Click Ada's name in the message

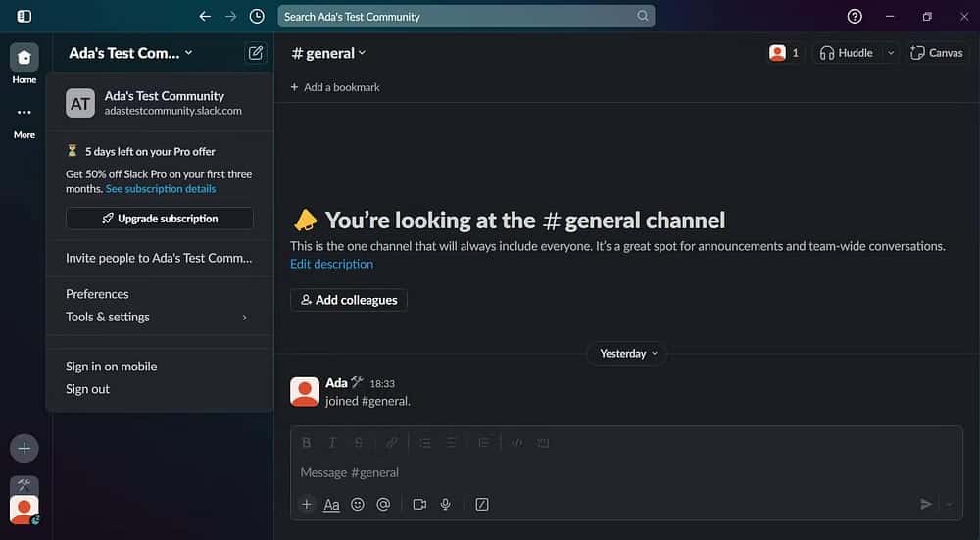(336, 383)
